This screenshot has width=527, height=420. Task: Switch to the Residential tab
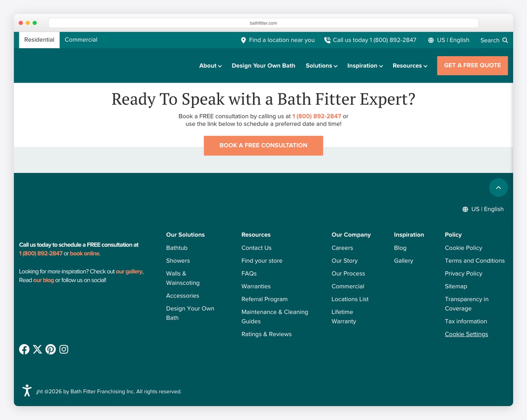[x=39, y=39]
